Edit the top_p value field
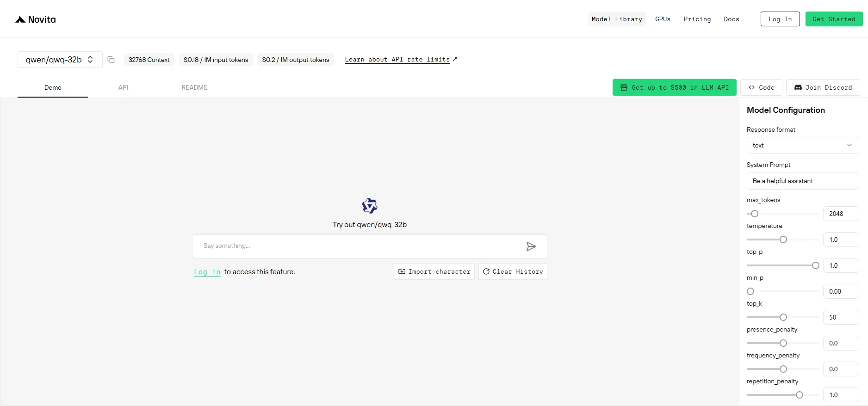 pos(841,265)
